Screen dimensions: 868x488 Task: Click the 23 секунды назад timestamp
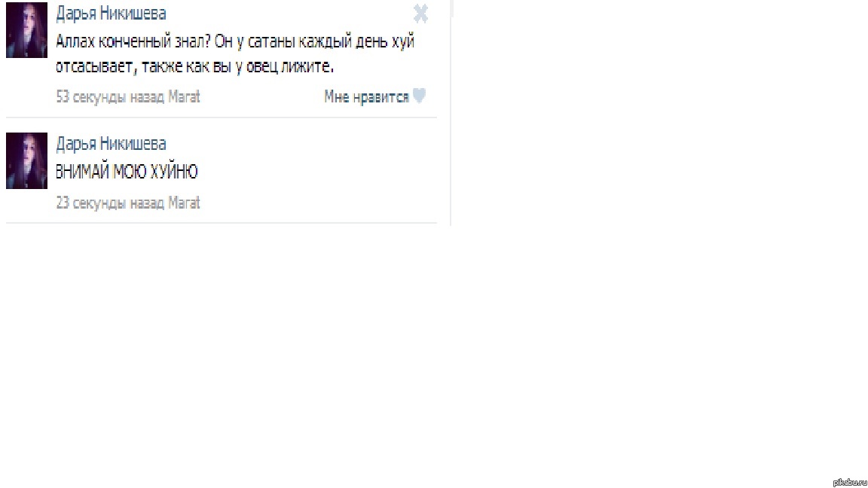point(109,203)
